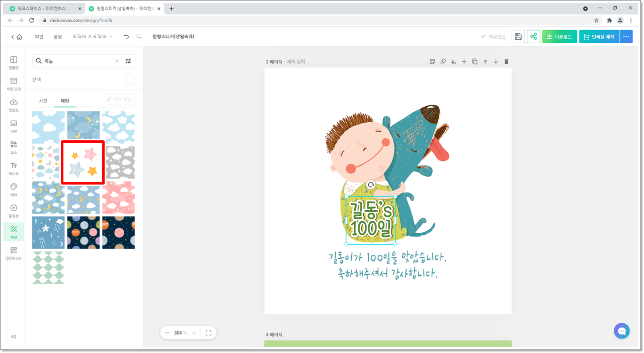Click the page 3 제목 입력 title field
The width and height of the screenshot is (644, 353).
[296, 62]
